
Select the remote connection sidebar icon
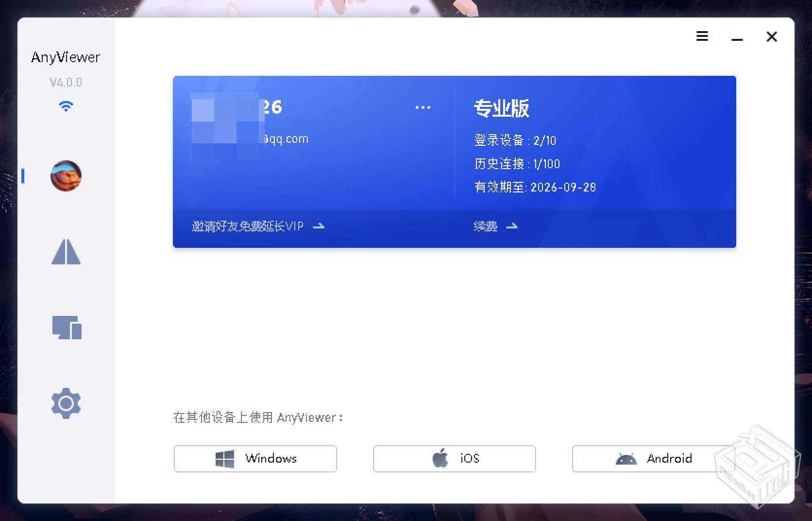(x=66, y=252)
